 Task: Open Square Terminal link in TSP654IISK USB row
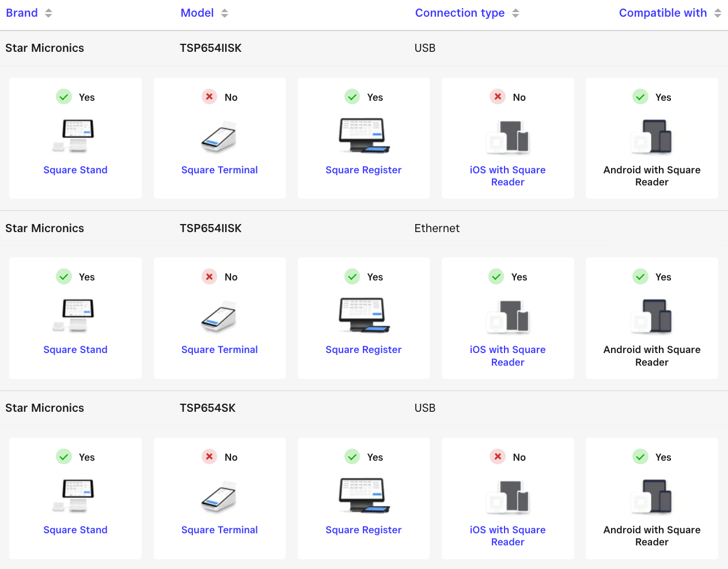click(x=219, y=170)
